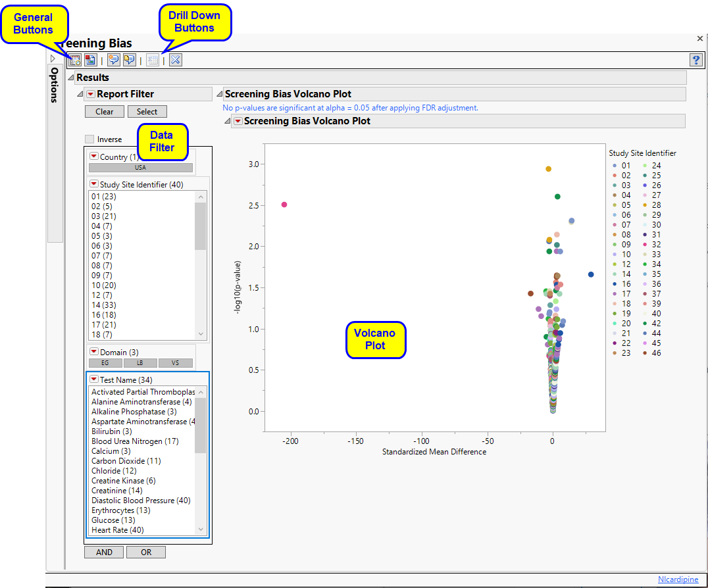708x588 pixels.
Task: Open the Study Site Identifier filter dropdown
Action: [94, 185]
